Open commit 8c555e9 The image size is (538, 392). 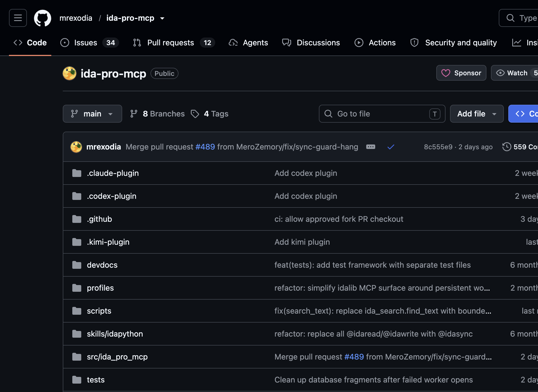coord(438,147)
